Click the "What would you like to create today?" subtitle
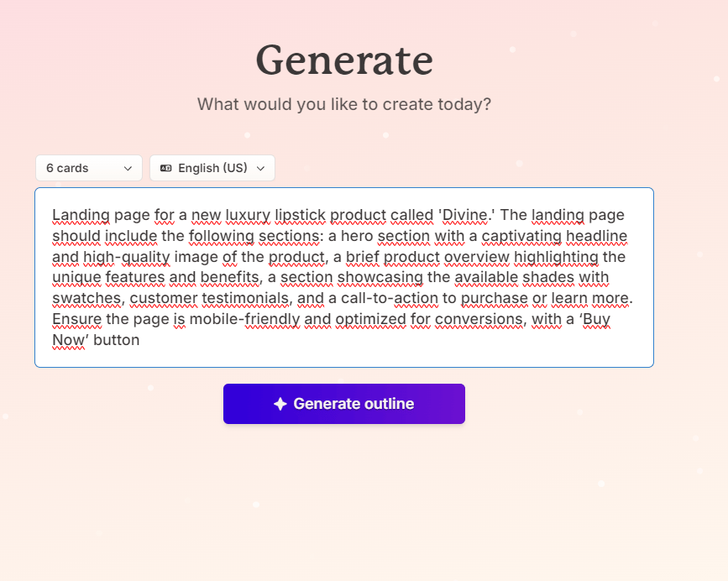The height and width of the screenshot is (581, 728). pyautogui.click(x=344, y=105)
